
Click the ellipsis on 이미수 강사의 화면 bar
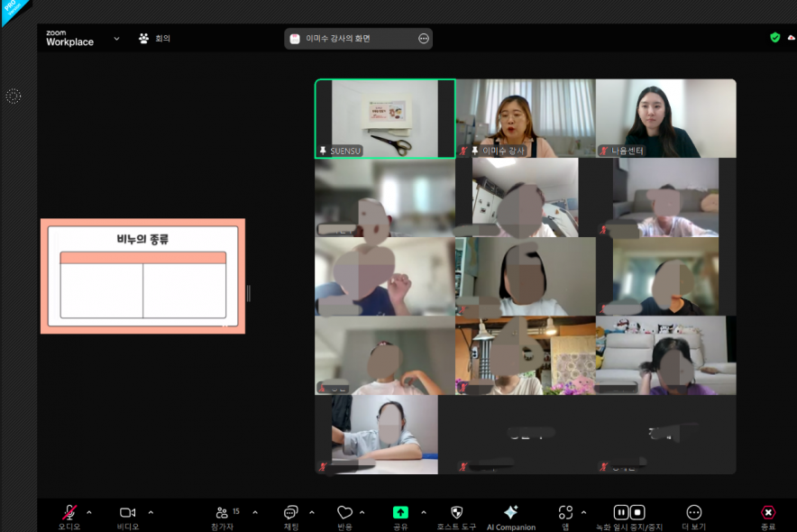424,39
